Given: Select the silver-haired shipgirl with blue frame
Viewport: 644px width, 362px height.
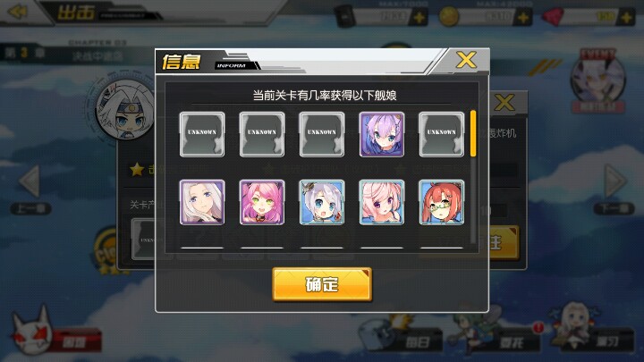Looking at the screenshot, I should click(322, 202).
